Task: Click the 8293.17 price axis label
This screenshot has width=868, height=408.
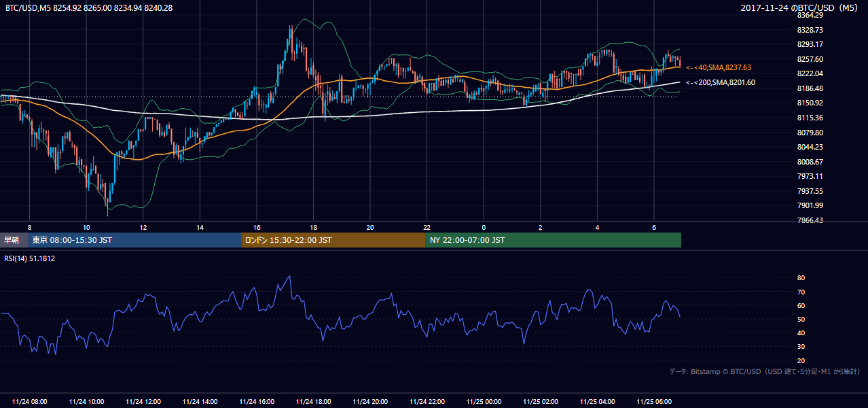Action: click(810, 44)
